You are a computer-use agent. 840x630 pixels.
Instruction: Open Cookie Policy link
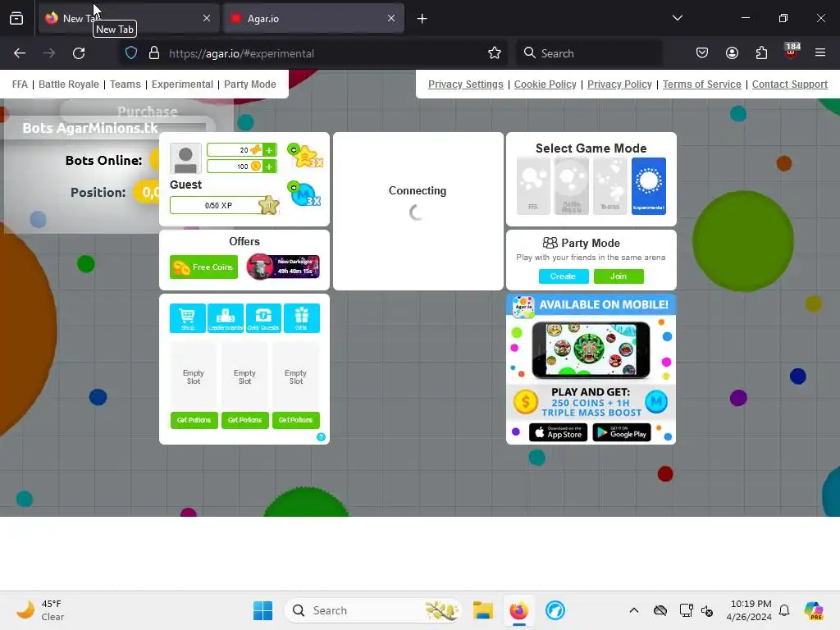[546, 84]
